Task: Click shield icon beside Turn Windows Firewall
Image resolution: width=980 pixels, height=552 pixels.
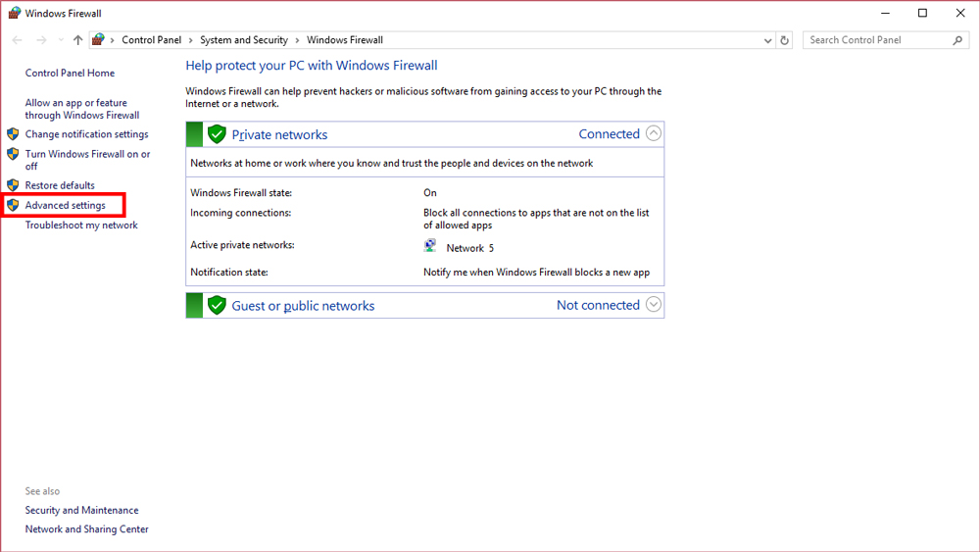Action: [13, 154]
